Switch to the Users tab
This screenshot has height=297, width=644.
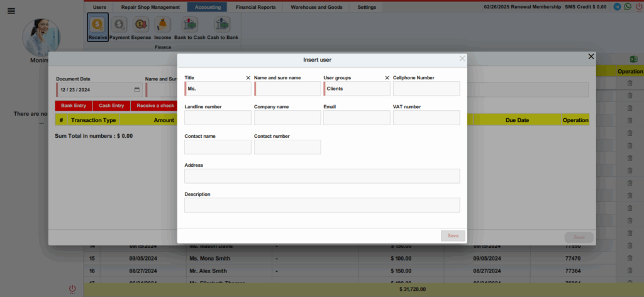99,7
